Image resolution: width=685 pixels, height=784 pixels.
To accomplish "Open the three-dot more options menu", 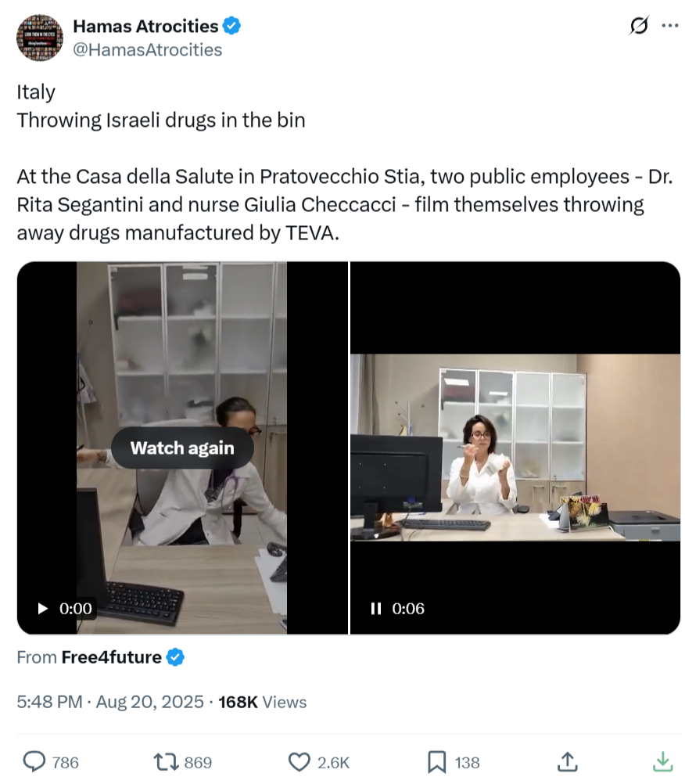I will (x=670, y=26).
